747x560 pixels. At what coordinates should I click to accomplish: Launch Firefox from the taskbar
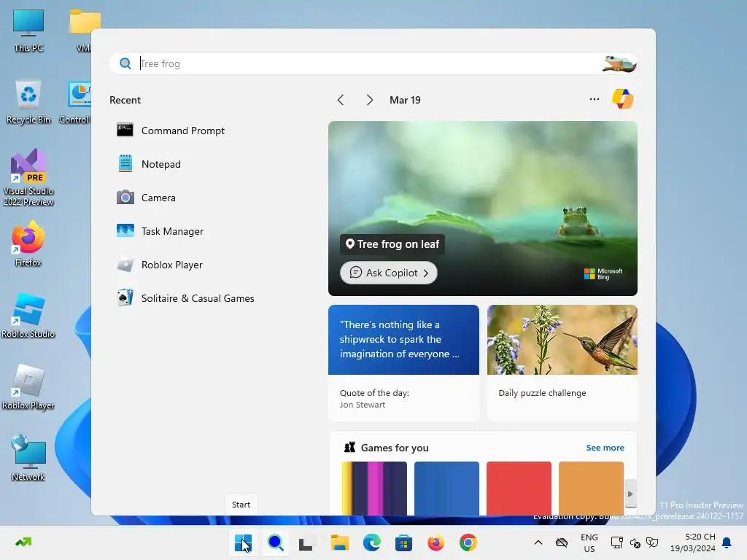436,542
